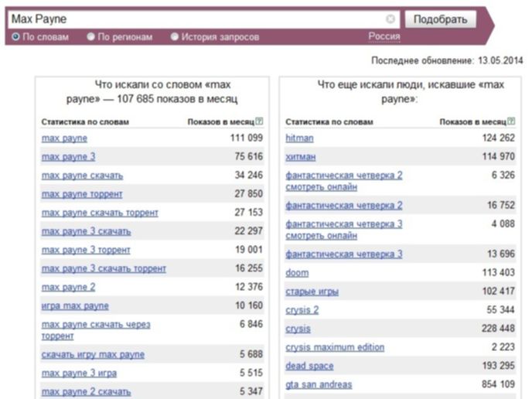Click the 854 109 impressions value
Screen dimensions: 532x399
click(x=498, y=384)
